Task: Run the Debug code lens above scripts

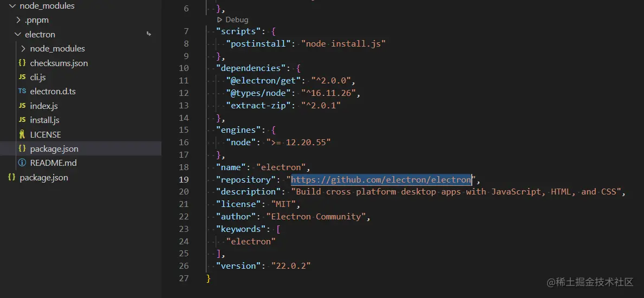Action: click(x=233, y=20)
